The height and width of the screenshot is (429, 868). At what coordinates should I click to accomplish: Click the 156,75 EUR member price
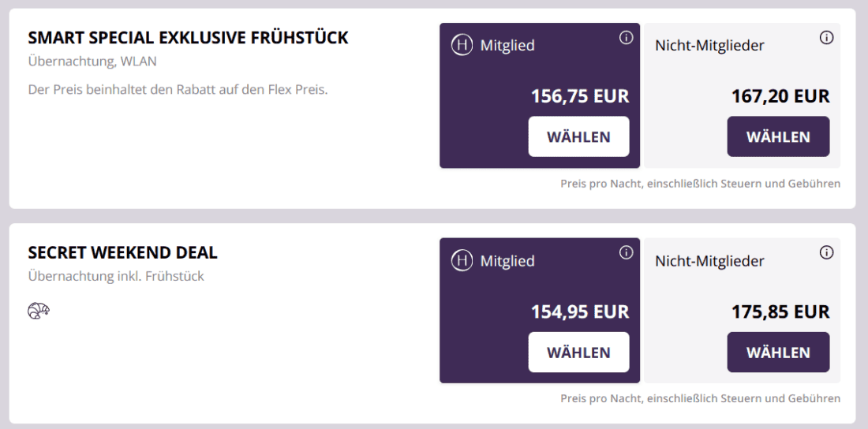tap(579, 96)
